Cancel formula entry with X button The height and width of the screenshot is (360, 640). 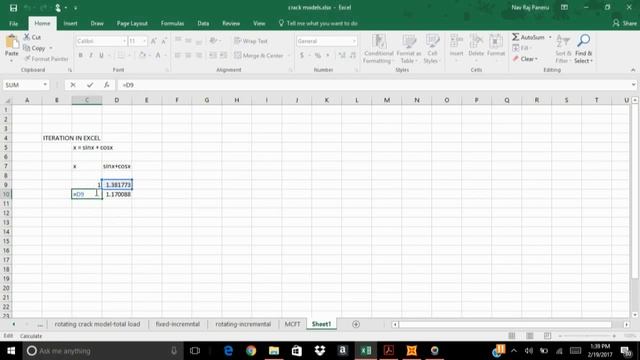click(x=73, y=85)
